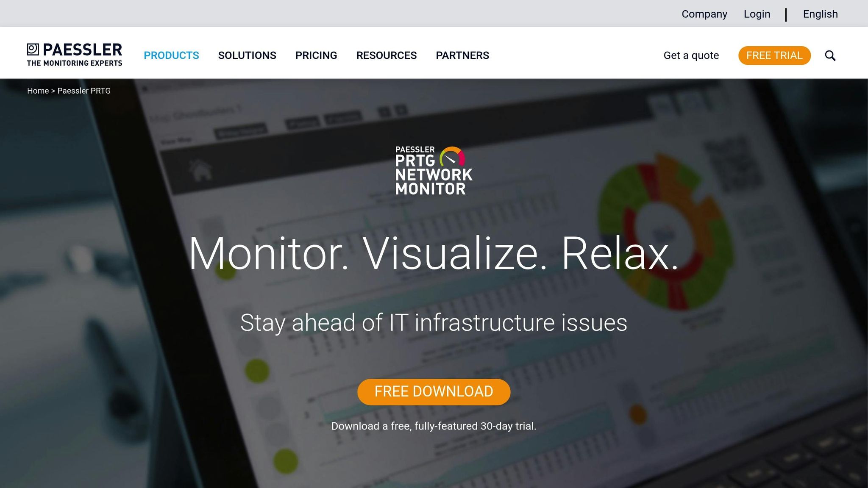Click the FREE TRIAL button

tap(774, 55)
